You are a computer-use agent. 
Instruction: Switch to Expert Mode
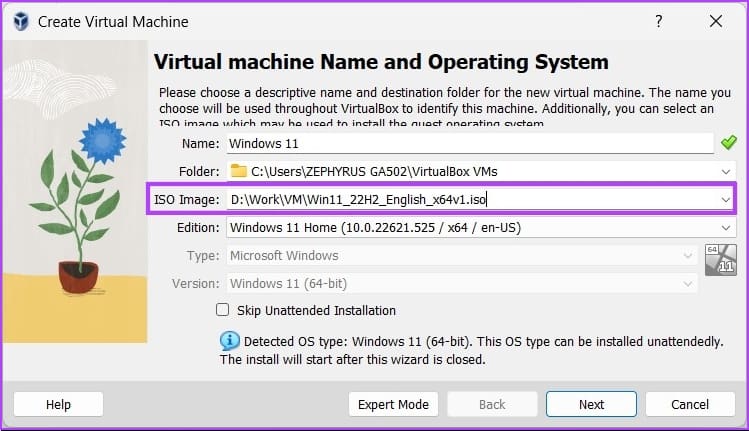click(x=393, y=404)
